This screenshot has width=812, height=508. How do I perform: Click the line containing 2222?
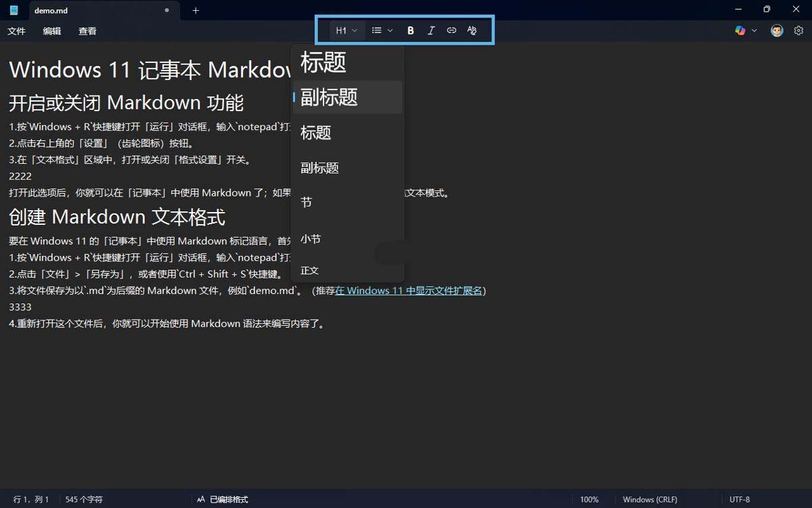pos(20,176)
